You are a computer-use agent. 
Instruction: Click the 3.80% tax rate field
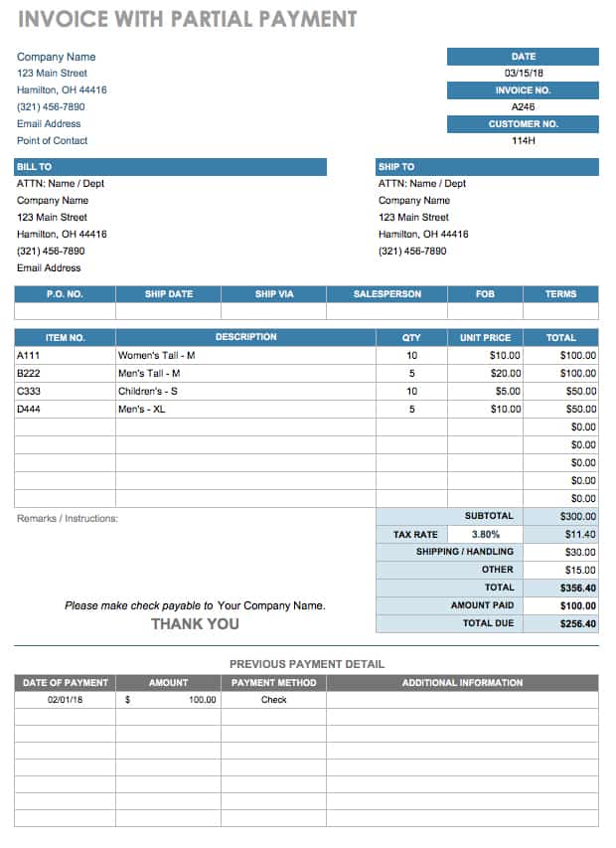pos(485,534)
